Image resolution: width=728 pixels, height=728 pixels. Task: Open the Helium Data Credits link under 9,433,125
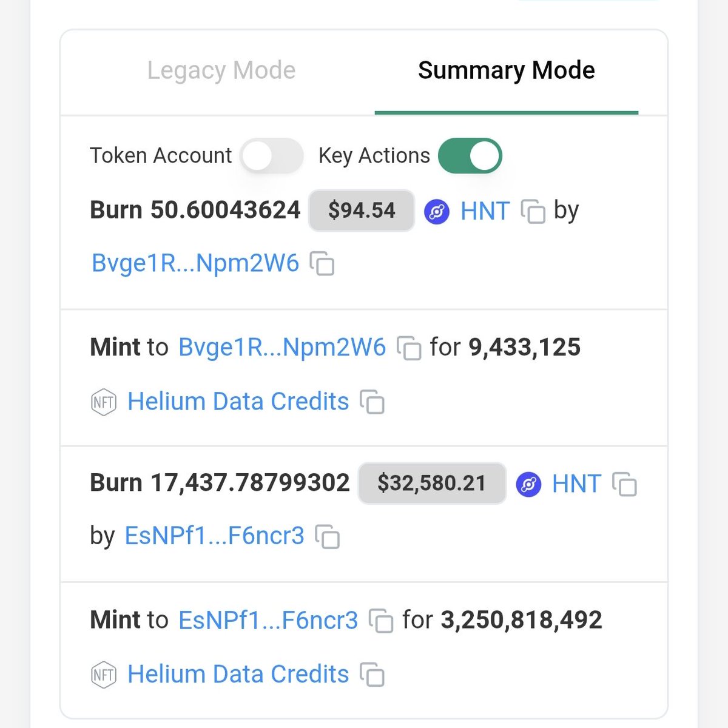click(238, 402)
